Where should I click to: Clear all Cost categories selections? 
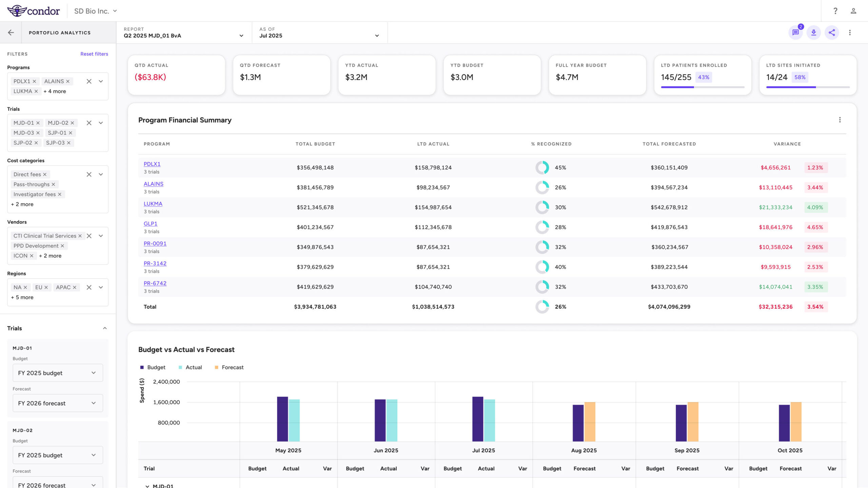click(x=89, y=175)
